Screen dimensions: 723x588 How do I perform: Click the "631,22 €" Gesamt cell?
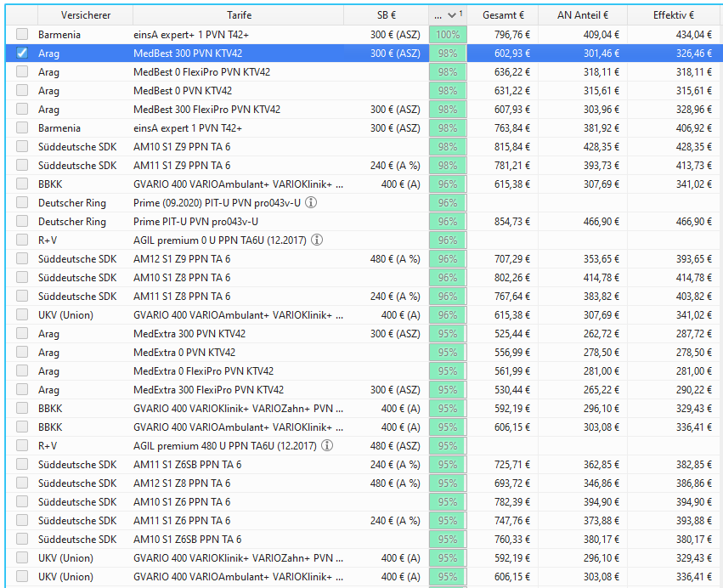point(512,91)
